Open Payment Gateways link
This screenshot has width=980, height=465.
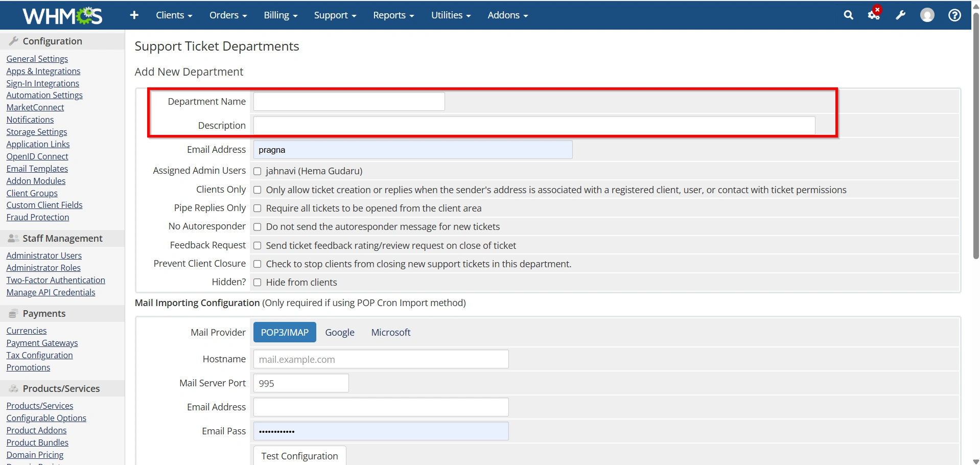coord(42,343)
